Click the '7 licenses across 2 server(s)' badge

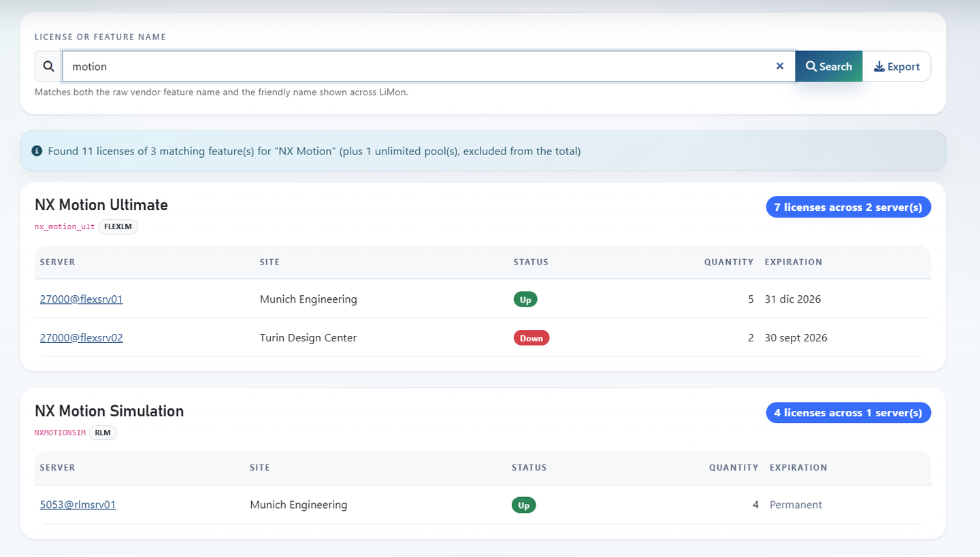click(849, 207)
